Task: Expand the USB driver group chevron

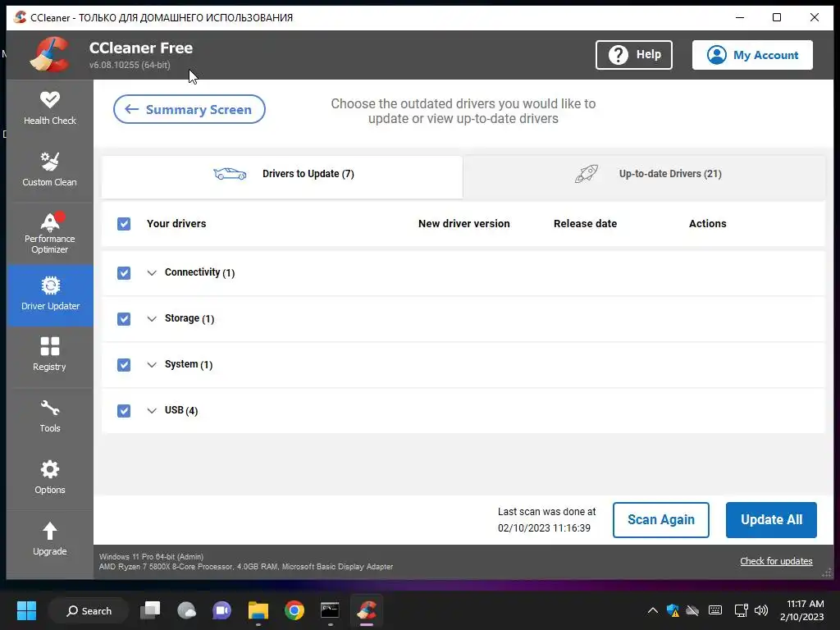Action: click(152, 411)
